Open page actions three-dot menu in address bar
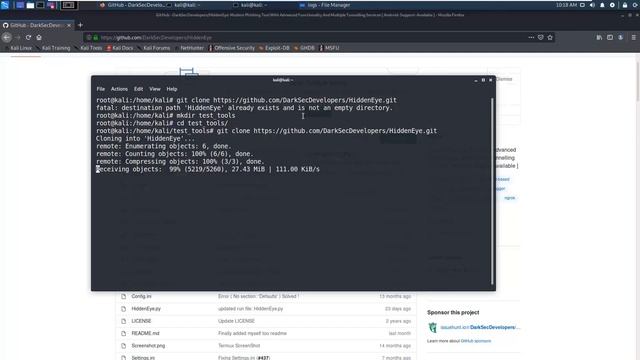The width and height of the screenshot is (640, 360). click(531, 37)
